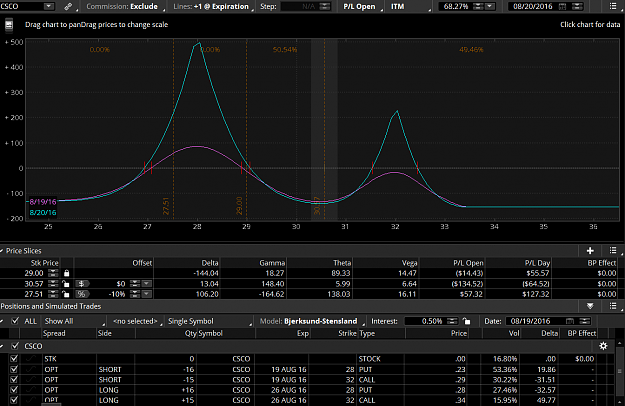Open CSCO group gear settings icon
Screen dimensions: 625x406
point(603,346)
